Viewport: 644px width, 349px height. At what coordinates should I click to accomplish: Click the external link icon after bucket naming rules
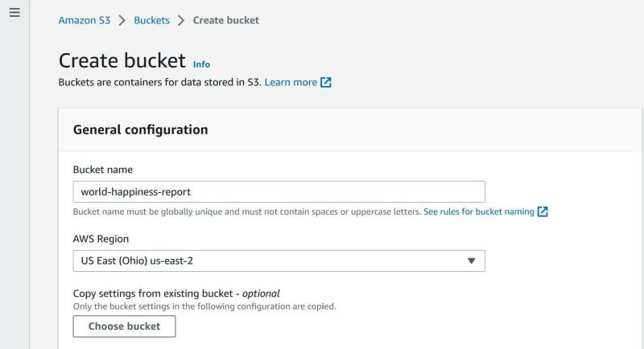coord(543,211)
